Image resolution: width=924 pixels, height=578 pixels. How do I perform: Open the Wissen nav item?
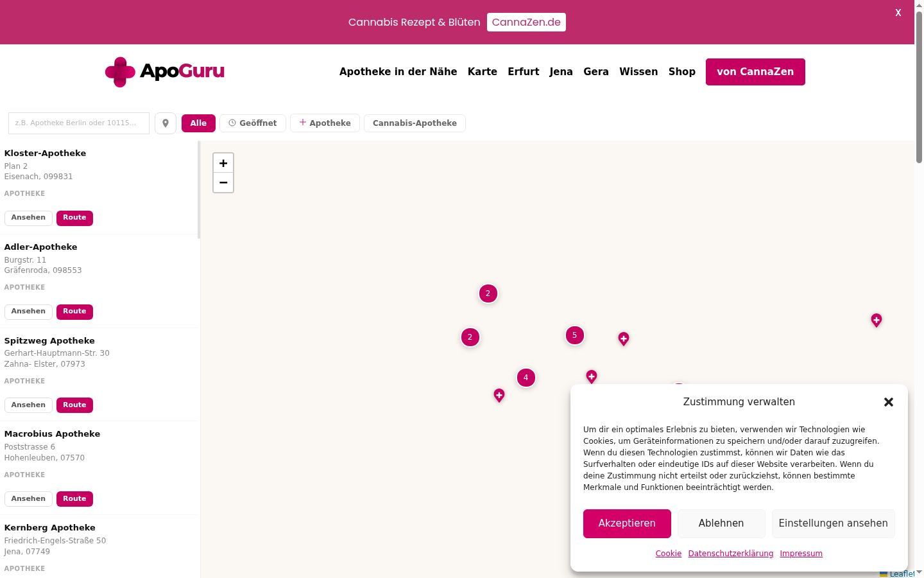point(638,72)
